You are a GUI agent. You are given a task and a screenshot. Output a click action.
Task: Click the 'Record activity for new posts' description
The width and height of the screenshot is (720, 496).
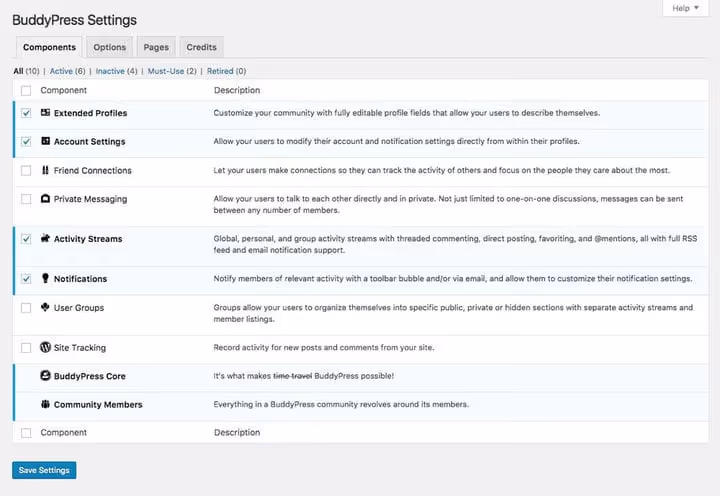click(x=324, y=348)
